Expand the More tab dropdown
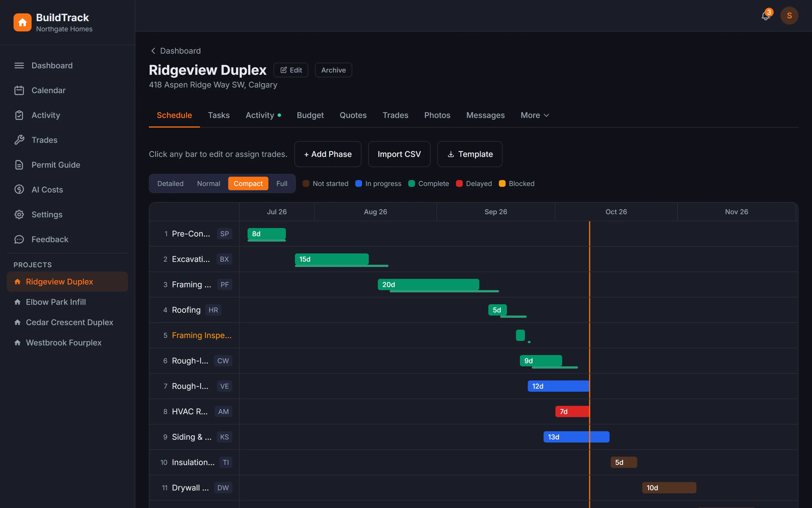 pyautogui.click(x=535, y=115)
